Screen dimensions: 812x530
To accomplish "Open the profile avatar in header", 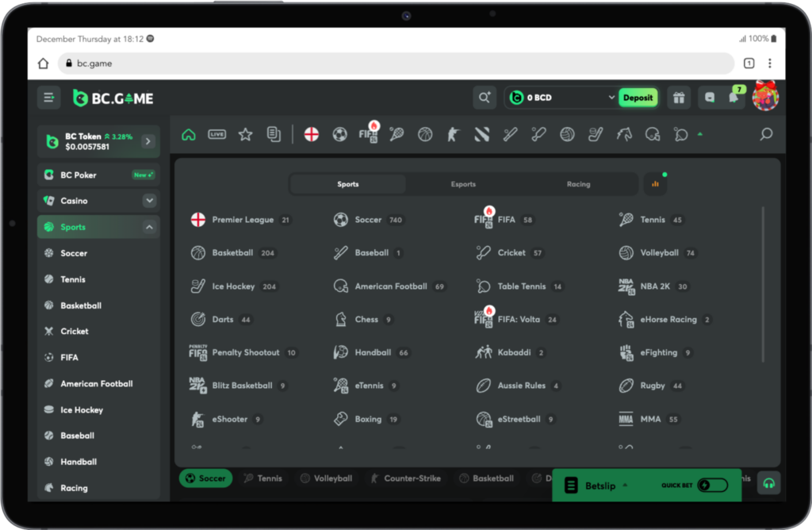I will pos(765,96).
